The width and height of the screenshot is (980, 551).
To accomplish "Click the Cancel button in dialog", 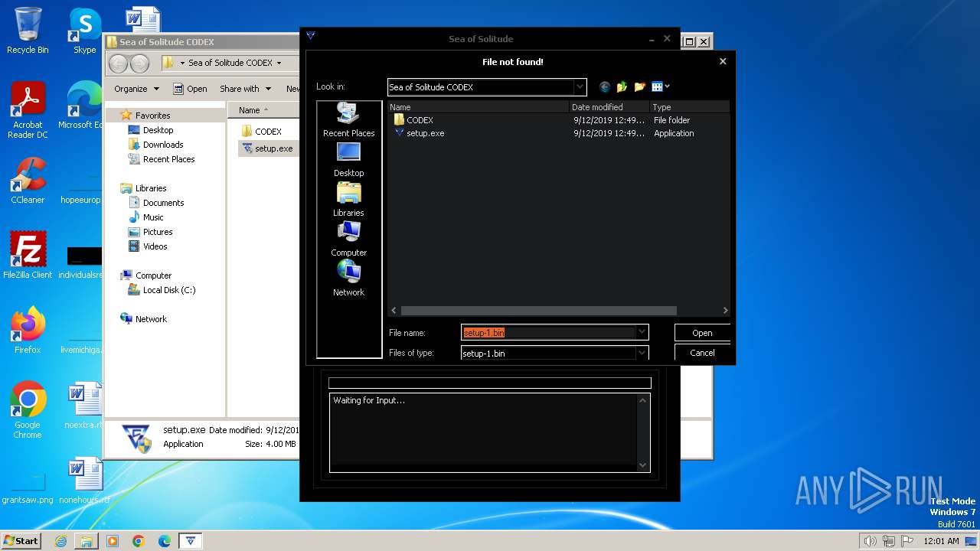I will coord(702,353).
